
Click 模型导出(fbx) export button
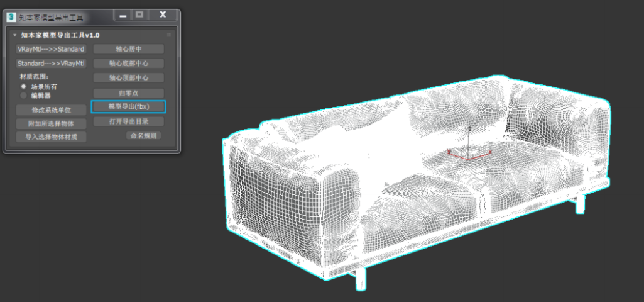[128, 107]
